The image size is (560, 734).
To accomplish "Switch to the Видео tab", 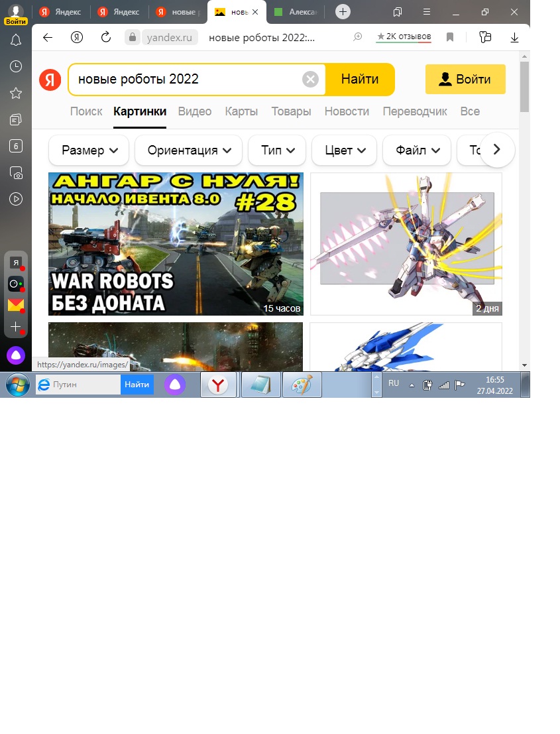I will click(195, 111).
